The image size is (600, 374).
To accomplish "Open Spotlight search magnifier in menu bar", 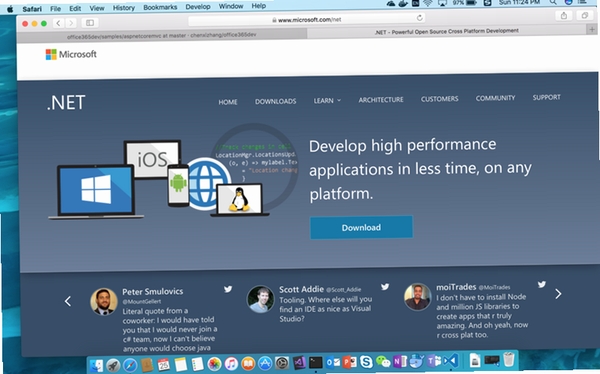I will click(x=553, y=2).
